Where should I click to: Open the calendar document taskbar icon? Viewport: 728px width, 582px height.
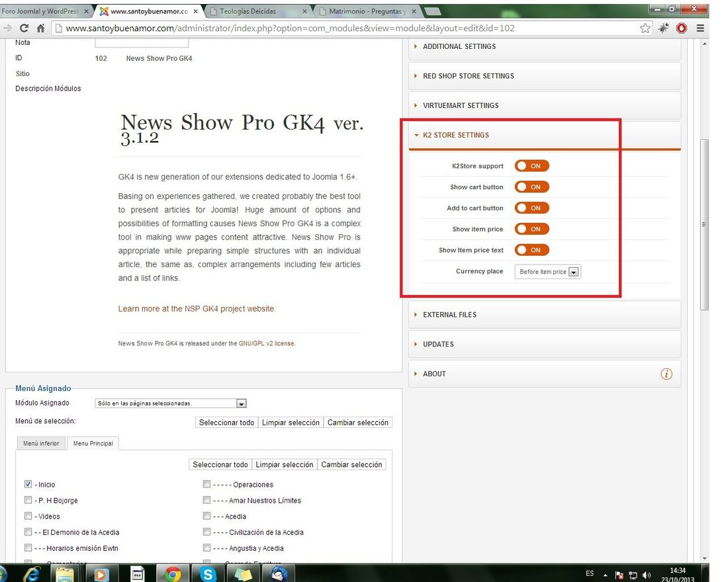[138, 574]
